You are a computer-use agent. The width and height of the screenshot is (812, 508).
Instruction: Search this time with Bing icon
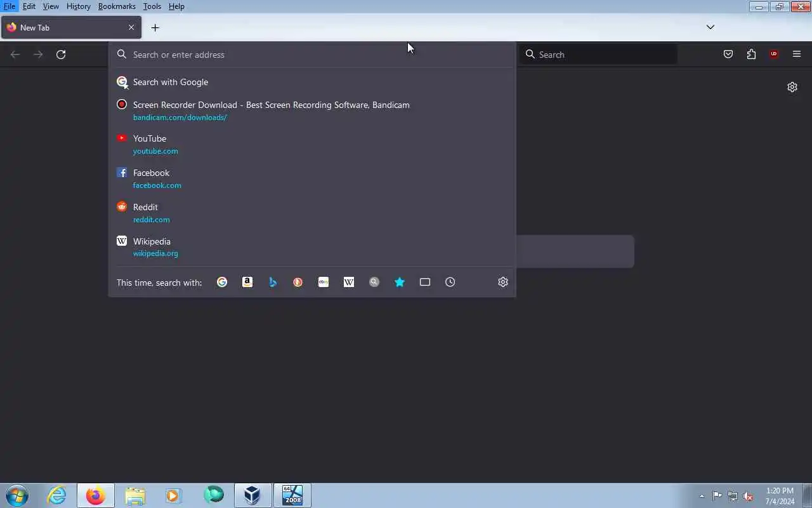(x=273, y=282)
